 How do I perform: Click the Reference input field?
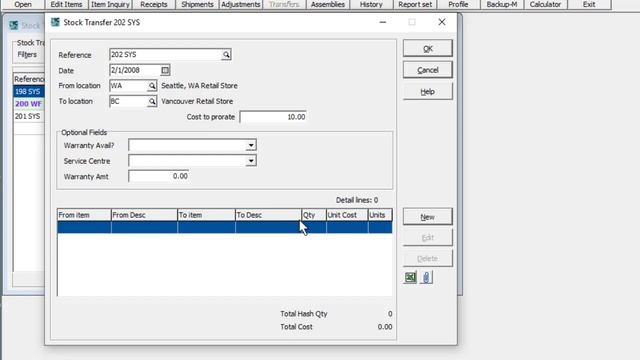[166, 55]
